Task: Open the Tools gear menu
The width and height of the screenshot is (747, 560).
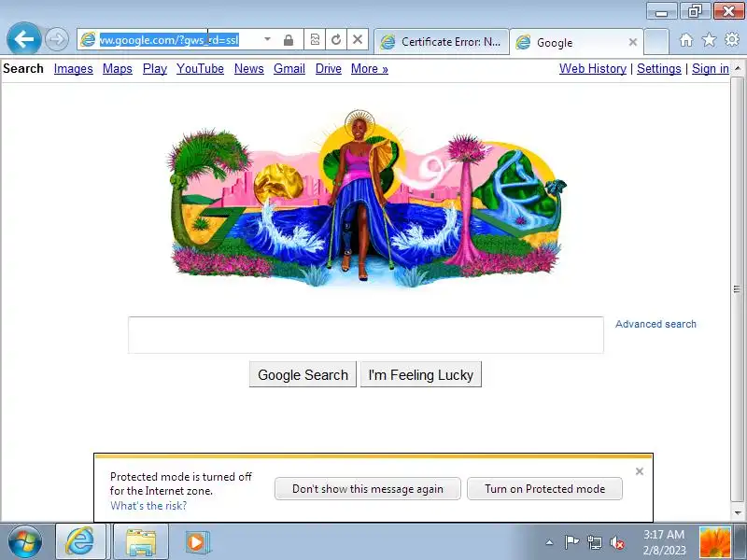Action: tap(732, 39)
